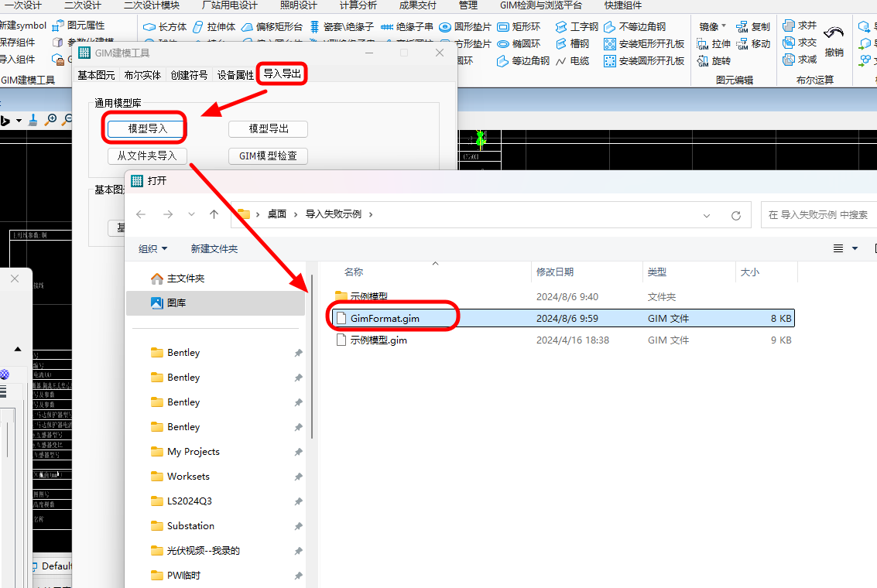Select the 示例模型 folder
The height and width of the screenshot is (588, 877).
pyautogui.click(x=564, y=297)
